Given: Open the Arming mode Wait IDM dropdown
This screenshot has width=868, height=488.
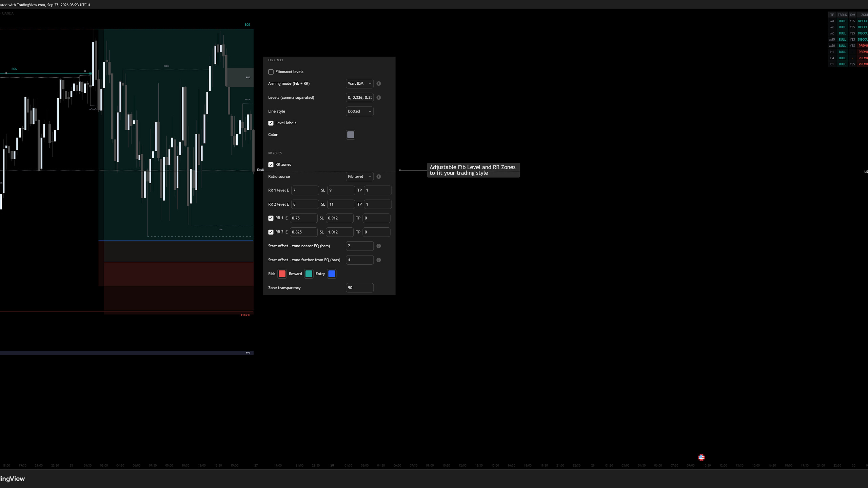Looking at the screenshot, I should coord(359,83).
